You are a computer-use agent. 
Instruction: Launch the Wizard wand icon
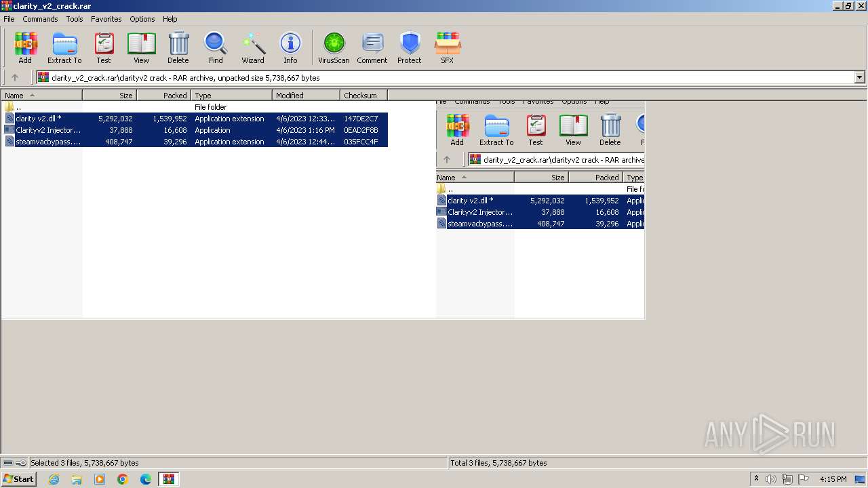pyautogui.click(x=253, y=47)
